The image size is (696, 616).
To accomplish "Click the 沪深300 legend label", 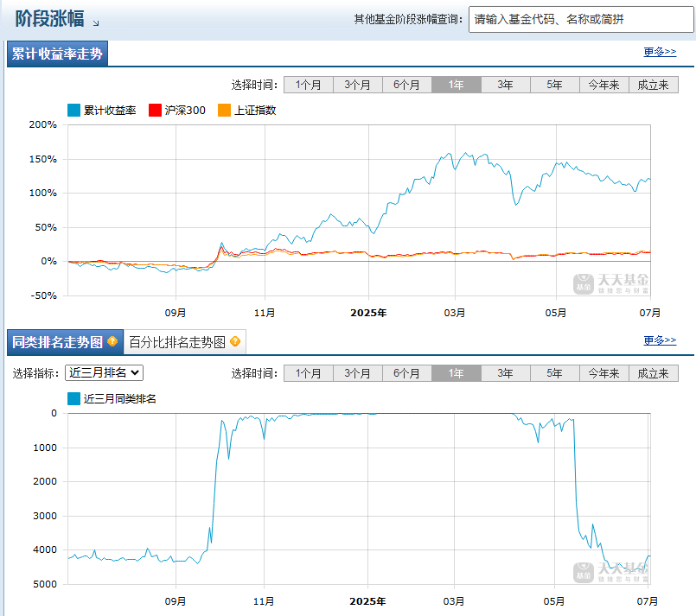I will click(x=185, y=111).
